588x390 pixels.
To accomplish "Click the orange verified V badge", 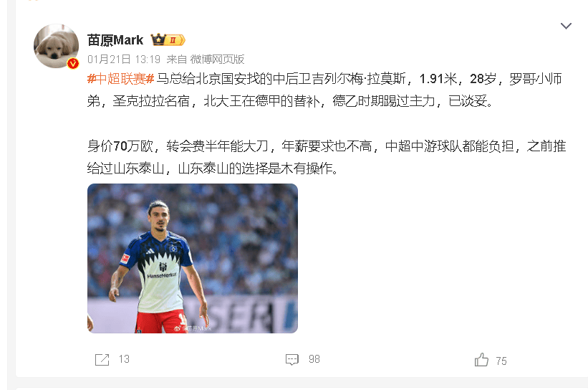I will pyautogui.click(x=73, y=63).
